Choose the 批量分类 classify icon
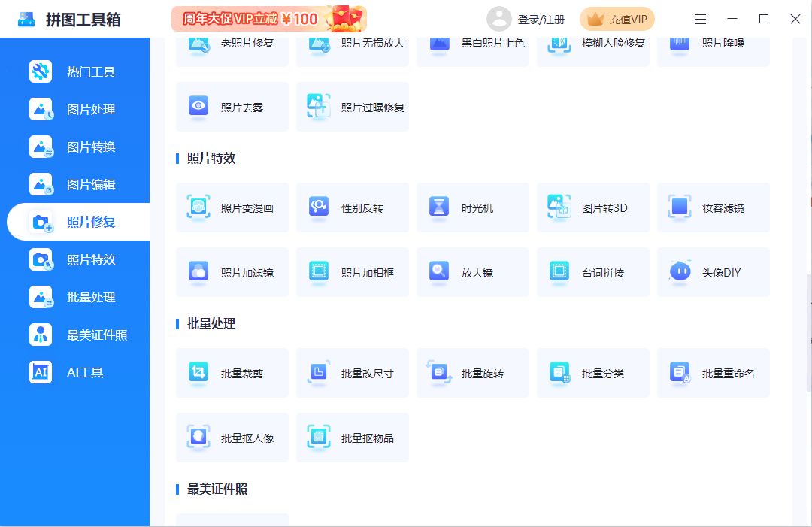This screenshot has height=527, width=812. click(x=559, y=373)
